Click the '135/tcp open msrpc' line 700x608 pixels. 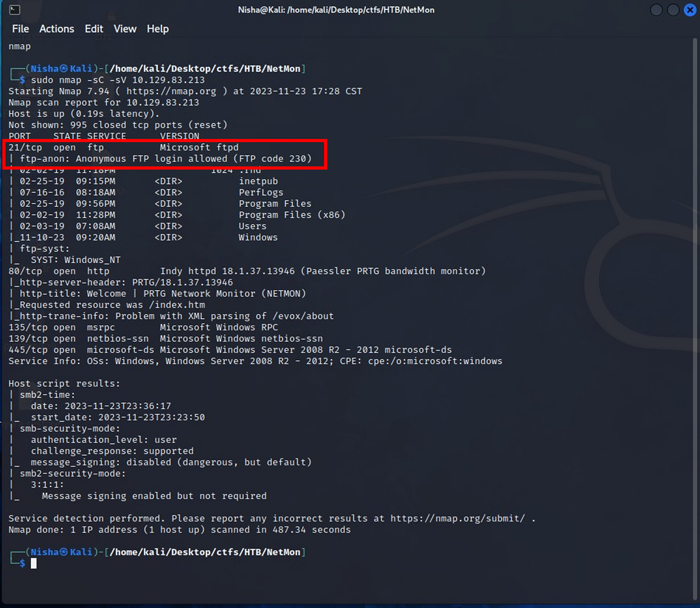(143, 328)
